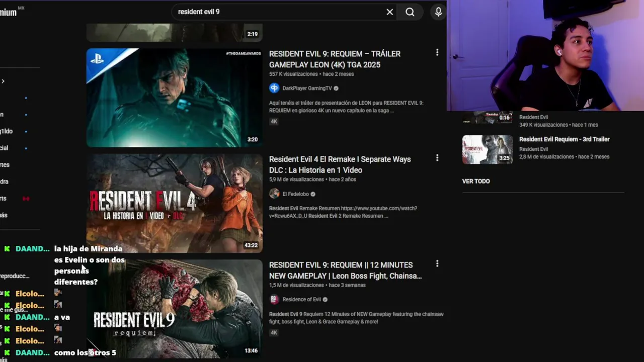Open DarkPlayer GamingTV channel avatar

(274, 88)
